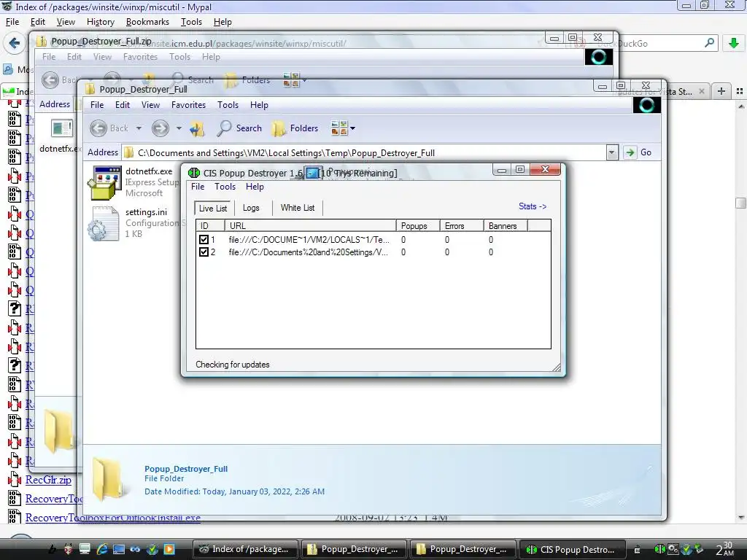
Task: Click the Popups column header
Action: pyautogui.click(x=417, y=226)
